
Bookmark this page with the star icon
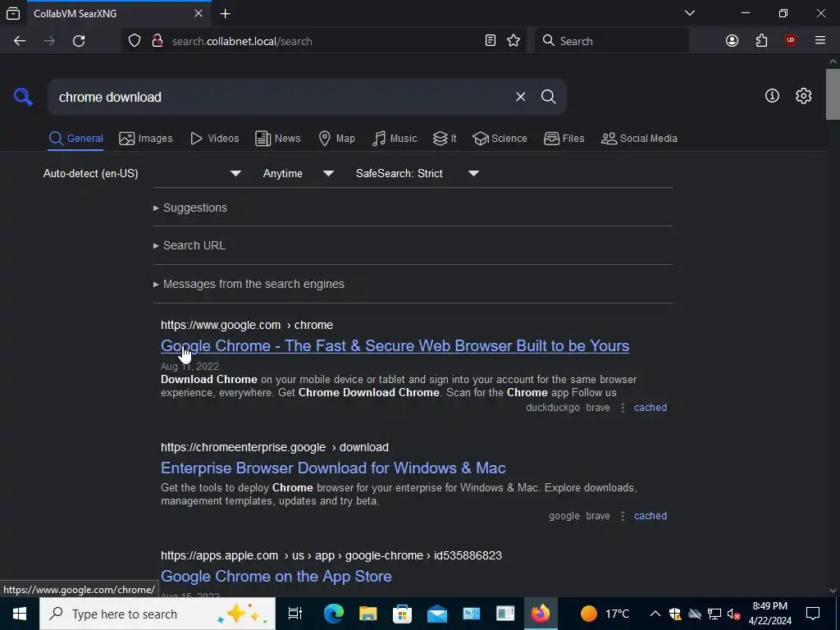pos(514,41)
